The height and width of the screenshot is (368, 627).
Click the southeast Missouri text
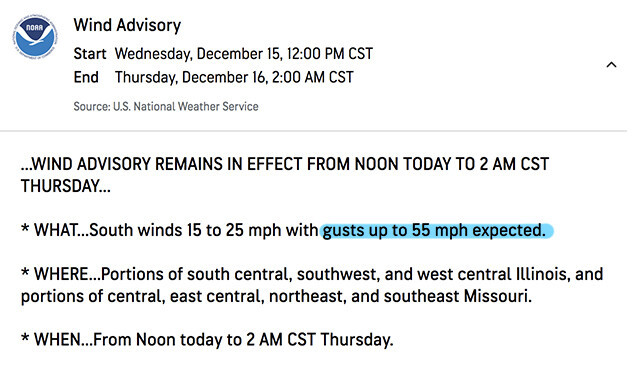[458, 296]
